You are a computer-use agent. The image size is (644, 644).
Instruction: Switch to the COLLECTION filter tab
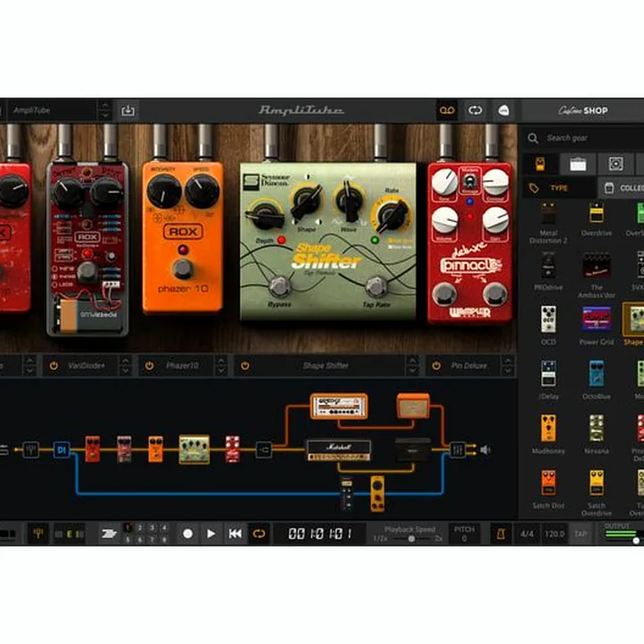coord(621,188)
